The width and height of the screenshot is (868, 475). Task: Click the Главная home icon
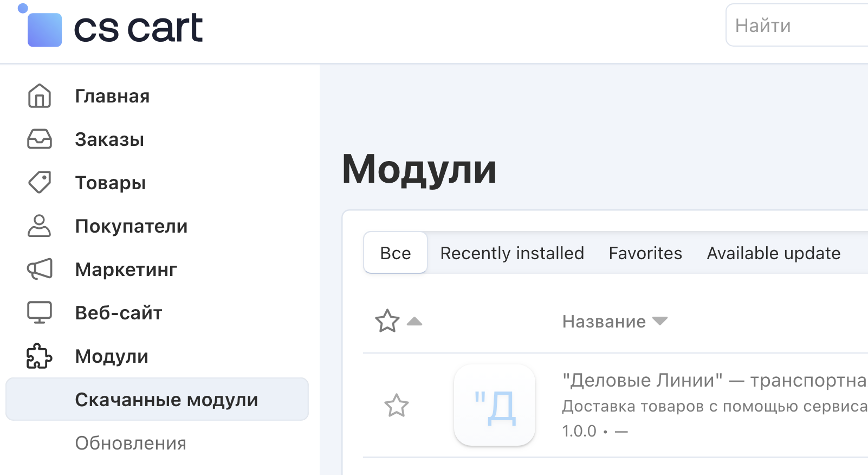click(40, 96)
